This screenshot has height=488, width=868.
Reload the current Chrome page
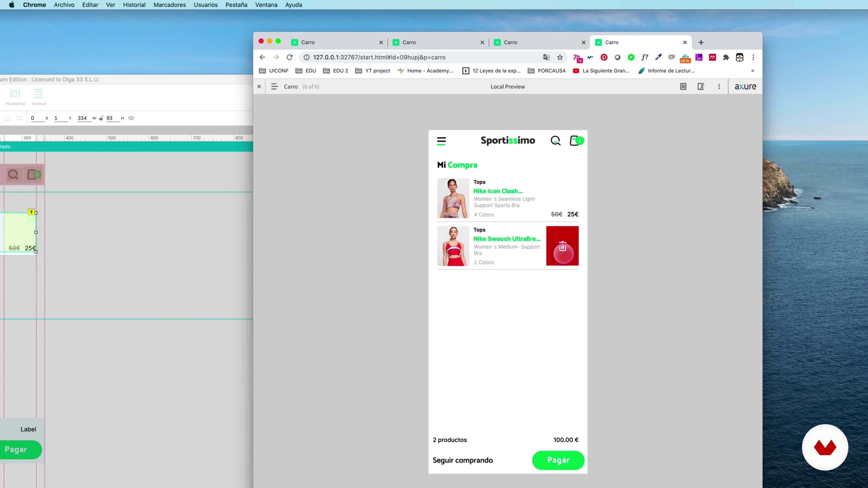coord(289,57)
